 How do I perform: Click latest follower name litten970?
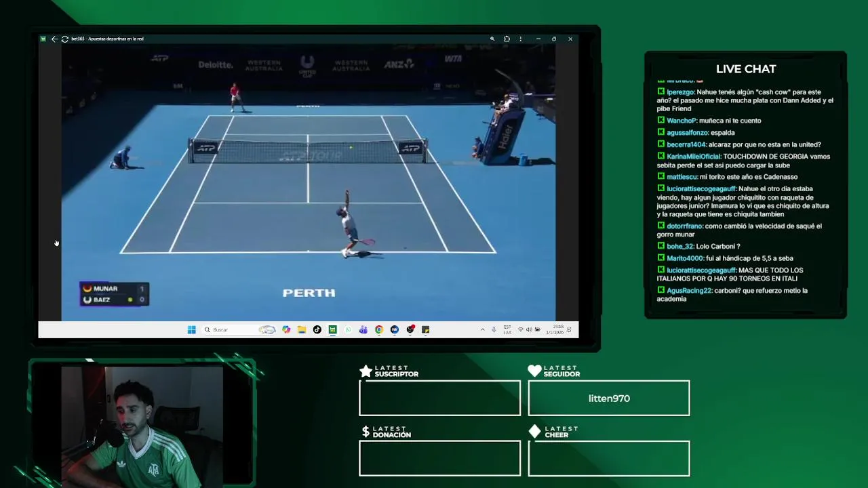[x=609, y=399]
